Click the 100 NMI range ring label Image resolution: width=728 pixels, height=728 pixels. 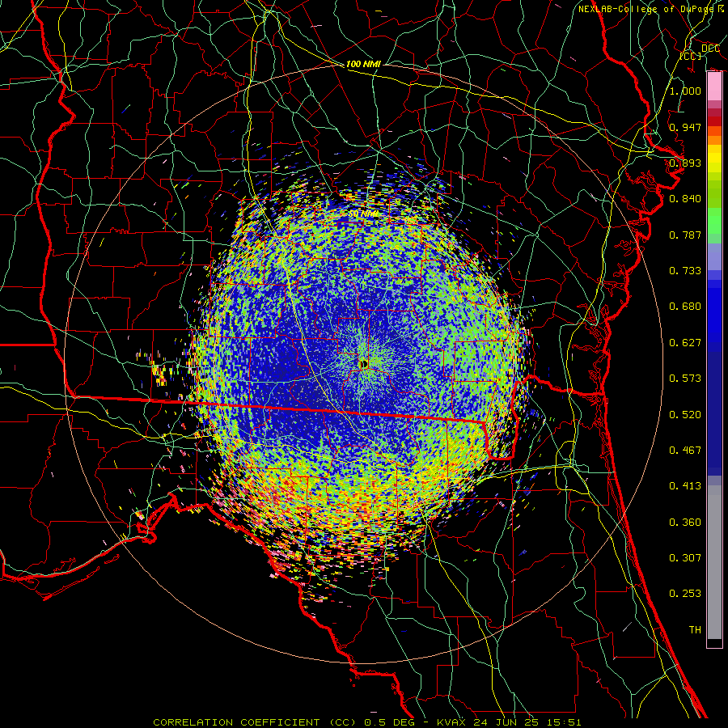(363, 64)
